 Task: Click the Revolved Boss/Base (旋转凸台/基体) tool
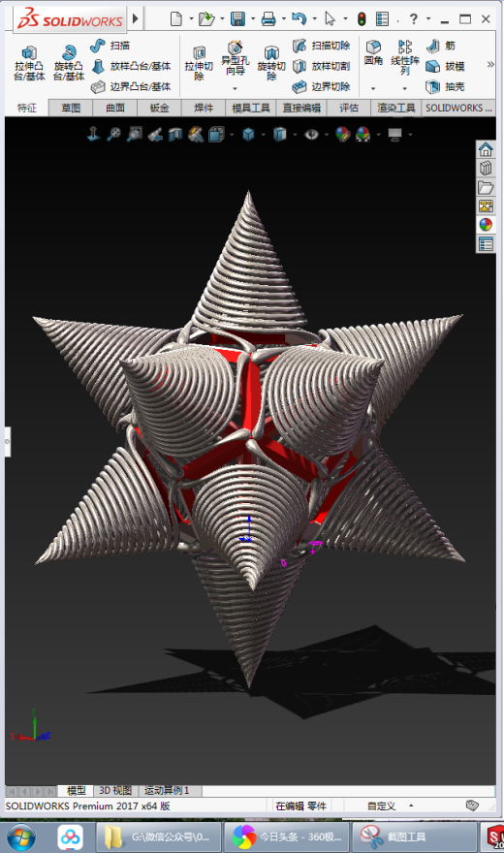coord(69,63)
